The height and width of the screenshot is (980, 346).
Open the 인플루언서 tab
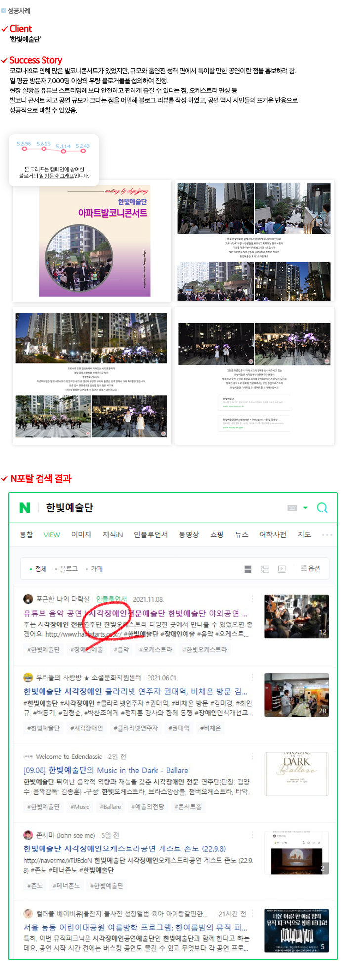[x=151, y=535]
